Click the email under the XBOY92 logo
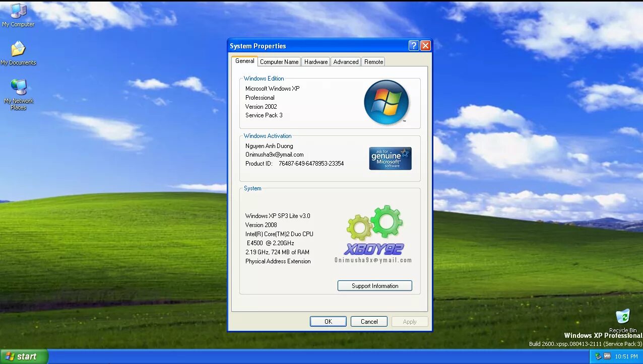Image resolution: width=643 pixels, height=364 pixels. coord(373,260)
